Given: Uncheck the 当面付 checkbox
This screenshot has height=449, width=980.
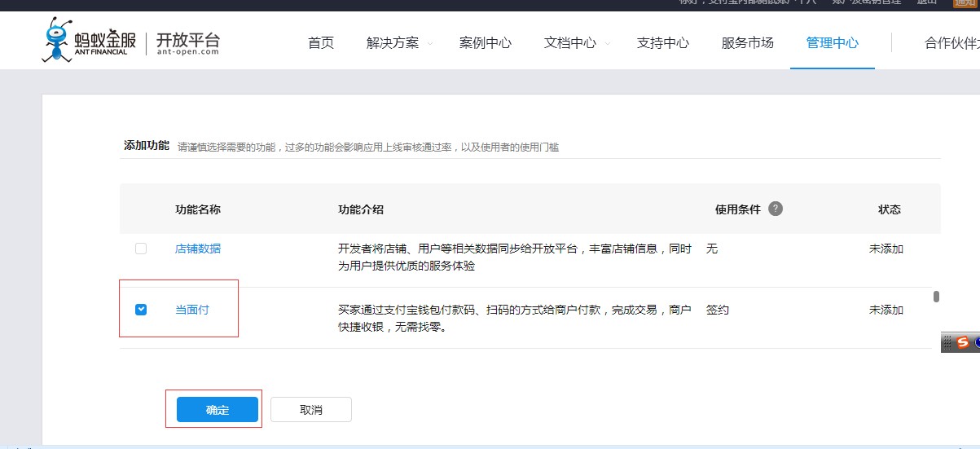Looking at the screenshot, I should tap(141, 310).
